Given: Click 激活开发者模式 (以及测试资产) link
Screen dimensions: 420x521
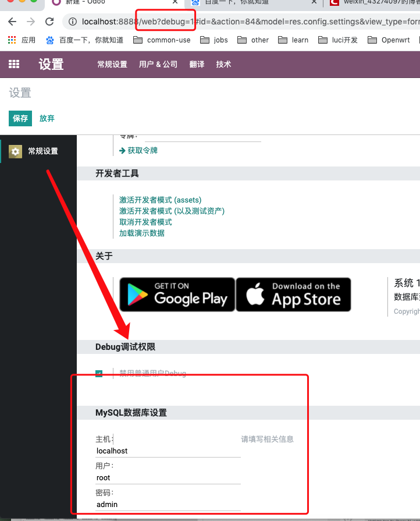Looking at the screenshot, I should click(172, 211).
